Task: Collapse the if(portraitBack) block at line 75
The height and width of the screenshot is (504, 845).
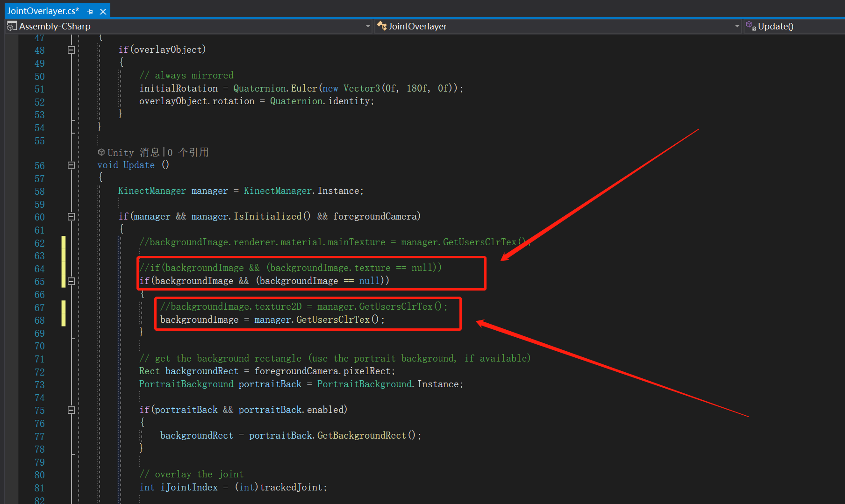Action: (71, 410)
